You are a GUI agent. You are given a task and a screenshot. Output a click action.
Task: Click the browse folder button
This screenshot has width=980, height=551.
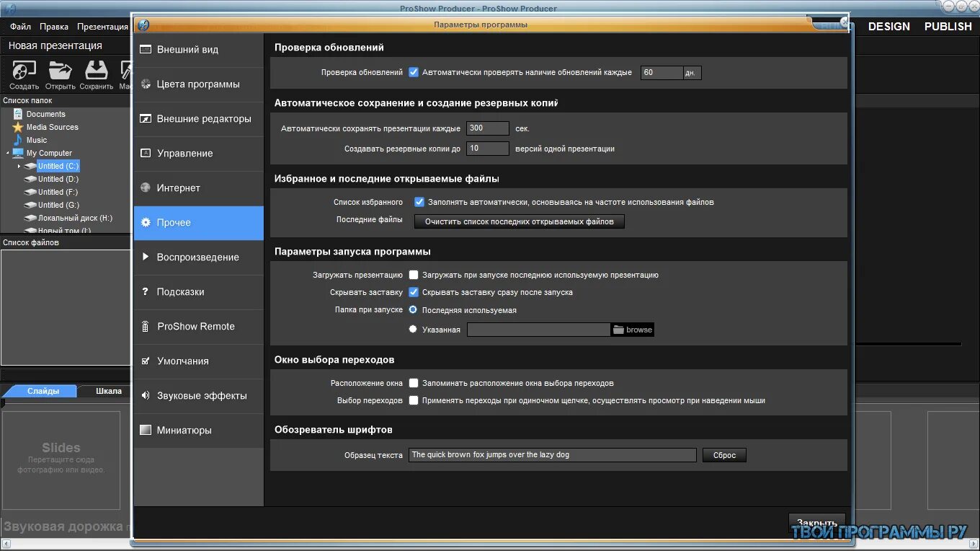(x=633, y=330)
